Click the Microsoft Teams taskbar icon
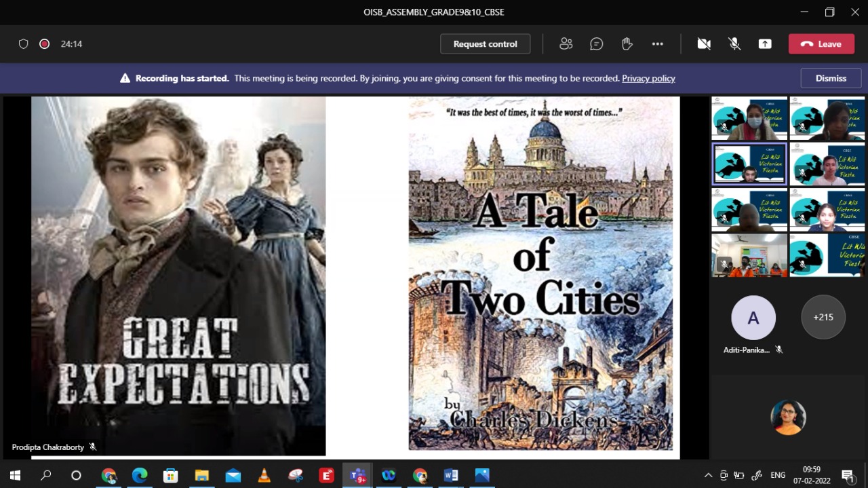Viewport: 868px width, 488px height. [357, 475]
